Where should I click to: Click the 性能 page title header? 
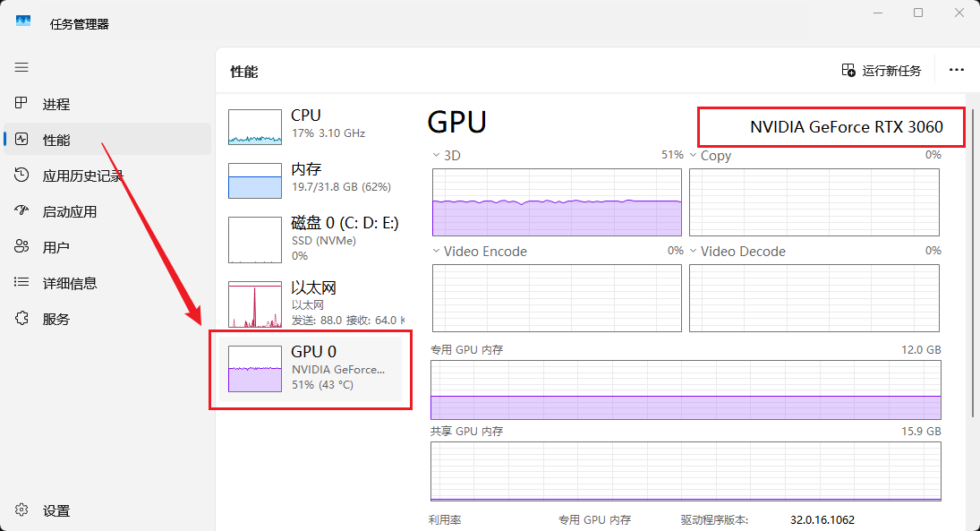(x=243, y=72)
